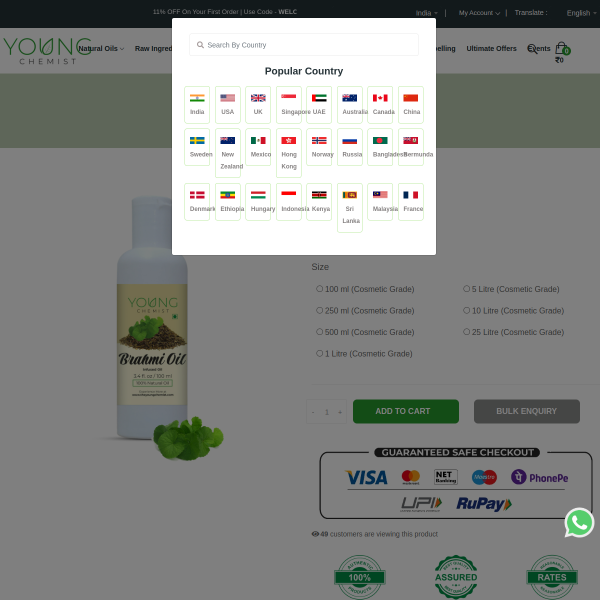Choose Denmark flag tile

[x=197, y=202]
